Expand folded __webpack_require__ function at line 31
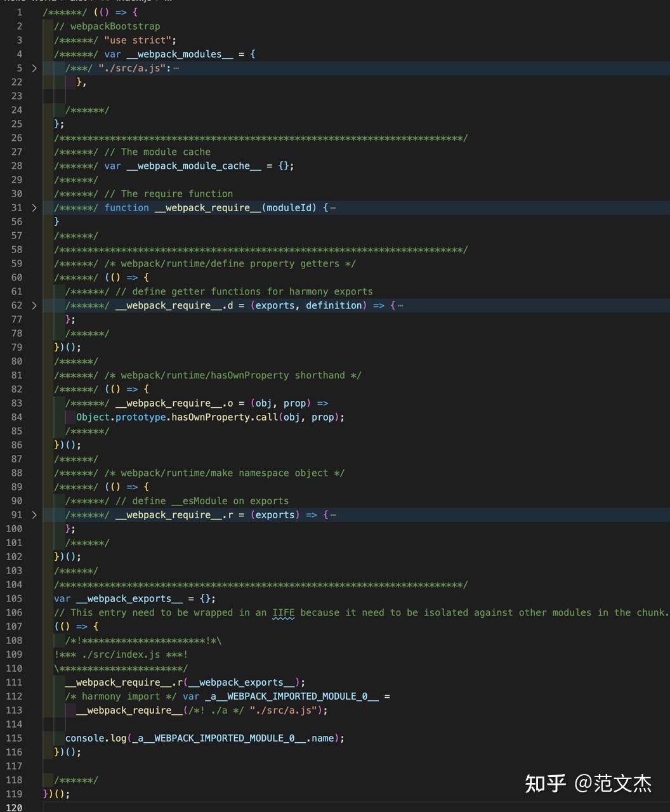 [x=34, y=207]
